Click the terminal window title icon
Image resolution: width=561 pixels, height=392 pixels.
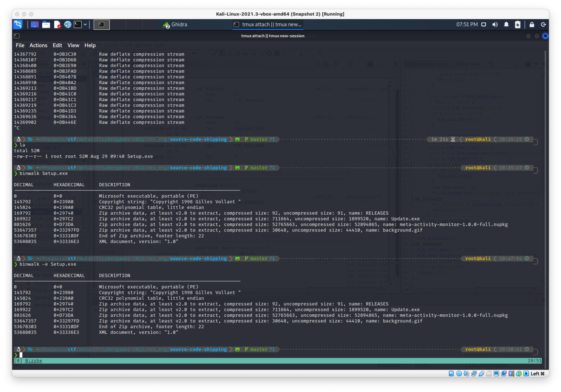click(17, 36)
